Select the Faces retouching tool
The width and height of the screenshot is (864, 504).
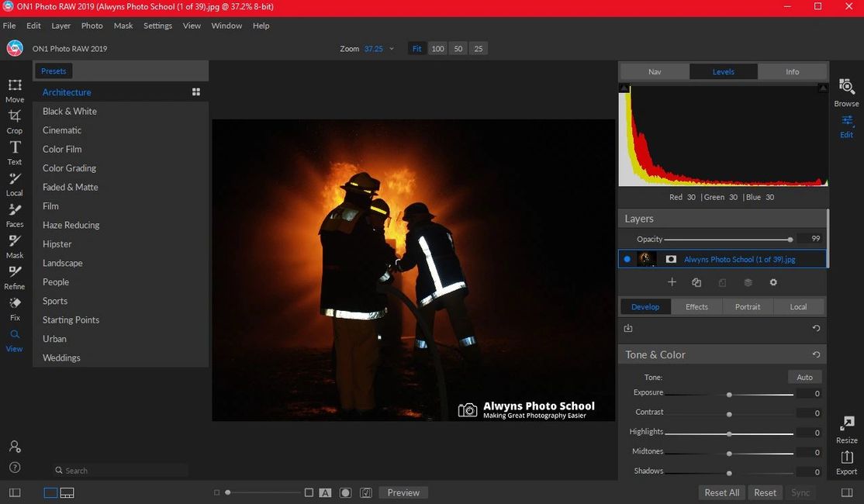coord(14,214)
